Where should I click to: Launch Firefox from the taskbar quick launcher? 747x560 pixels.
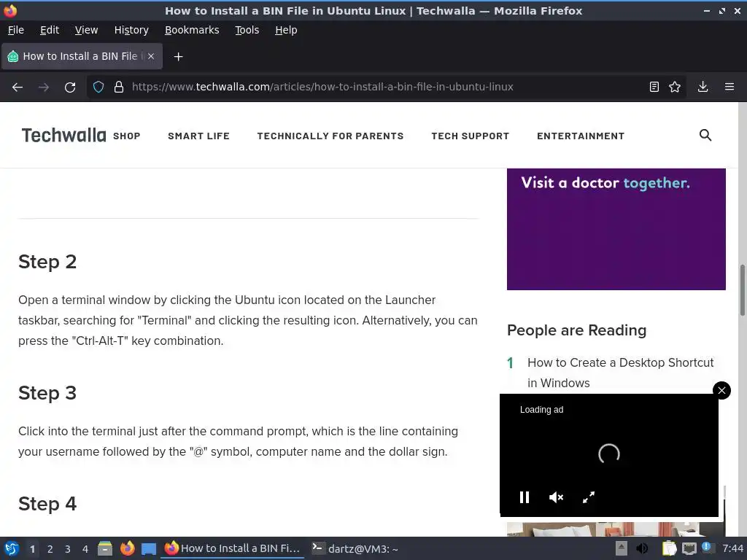pos(127,548)
